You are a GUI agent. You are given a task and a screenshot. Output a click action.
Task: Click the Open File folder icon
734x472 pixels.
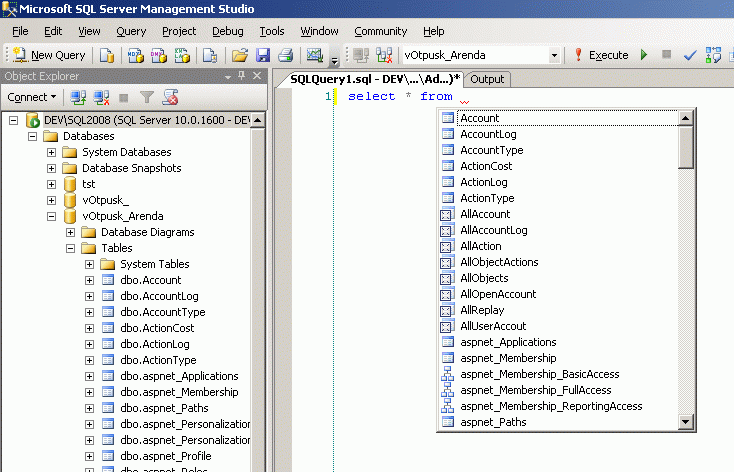[240, 55]
